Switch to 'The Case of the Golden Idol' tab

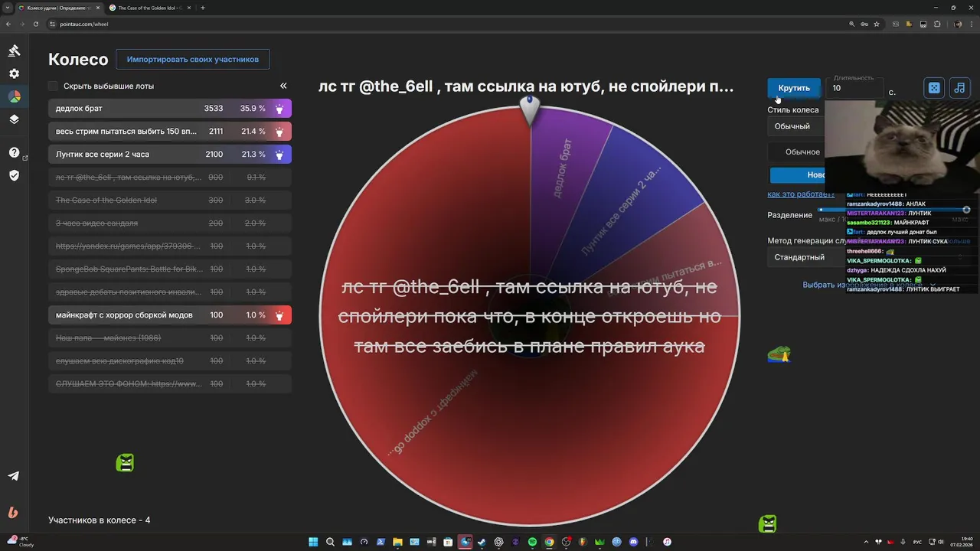(149, 8)
